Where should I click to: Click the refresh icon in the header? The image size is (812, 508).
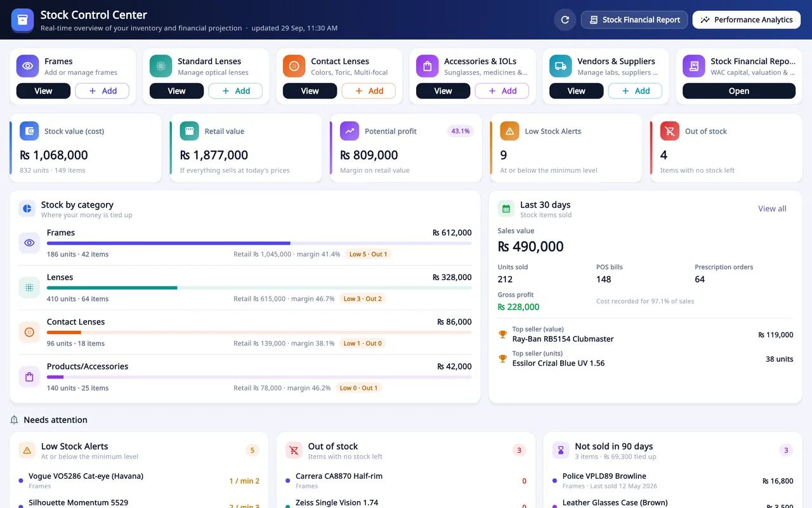565,20
